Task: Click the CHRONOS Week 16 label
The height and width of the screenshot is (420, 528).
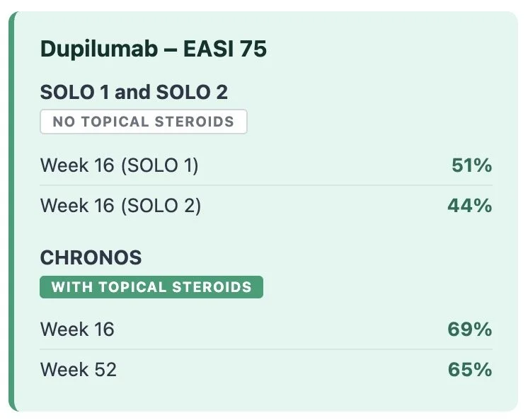Action: (x=77, y=329)
